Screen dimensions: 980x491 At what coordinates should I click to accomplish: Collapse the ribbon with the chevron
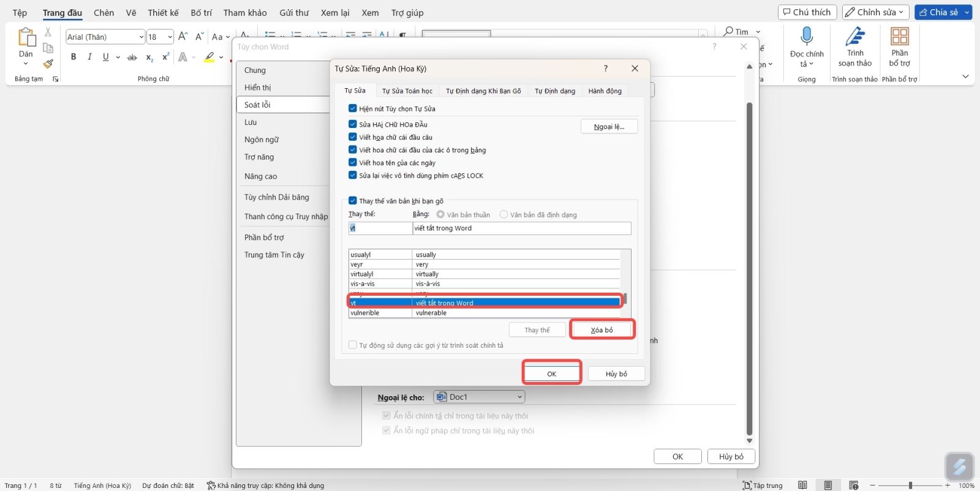pyautogui.click(x=965, y=77)
